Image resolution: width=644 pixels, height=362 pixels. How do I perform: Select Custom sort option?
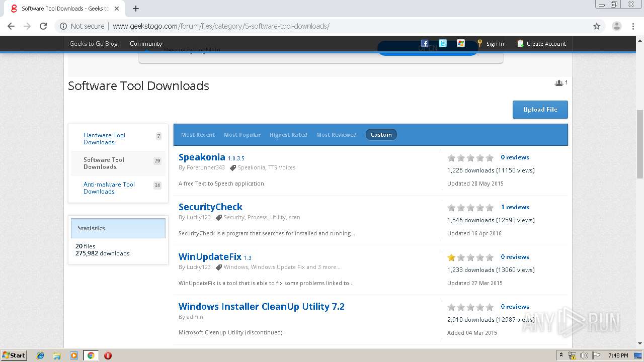[381, 135]
